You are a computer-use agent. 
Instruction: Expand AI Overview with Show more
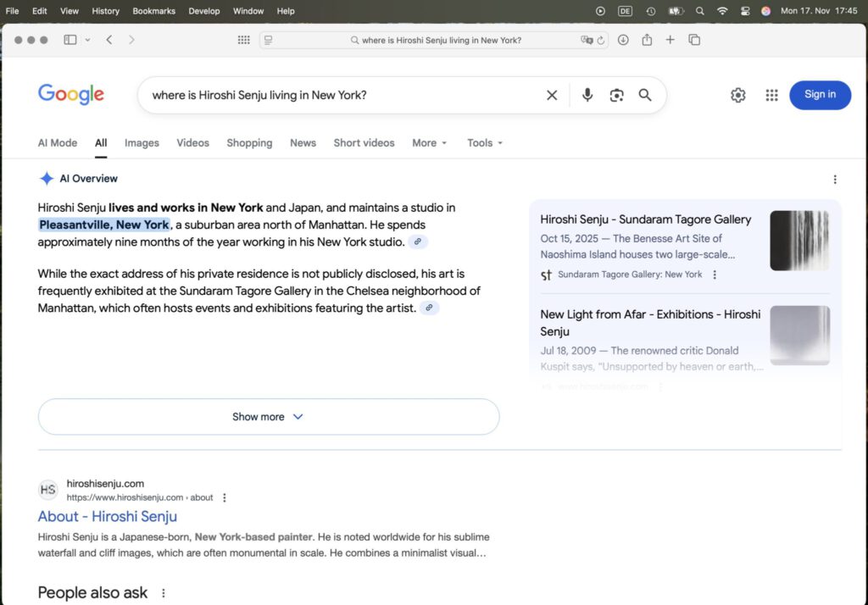pyautogui.click(x=268, y=417)
